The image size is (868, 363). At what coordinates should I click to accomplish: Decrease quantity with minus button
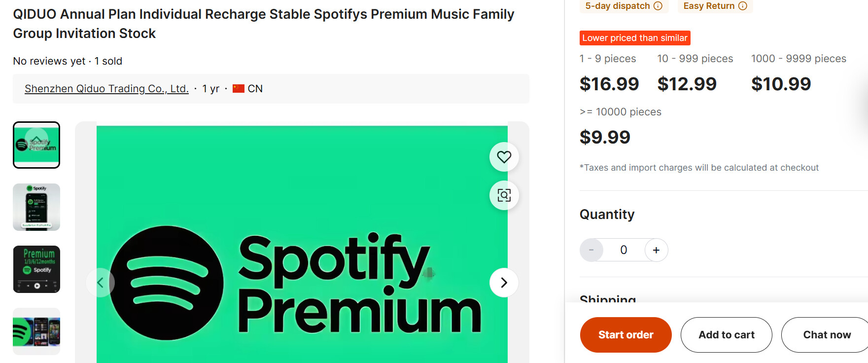[x=591, y=250]
